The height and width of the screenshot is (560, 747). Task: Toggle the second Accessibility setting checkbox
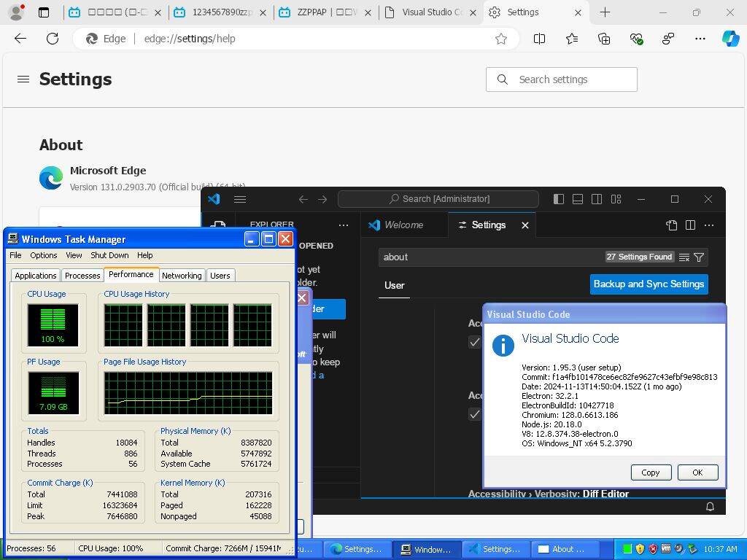pos(475,414)
